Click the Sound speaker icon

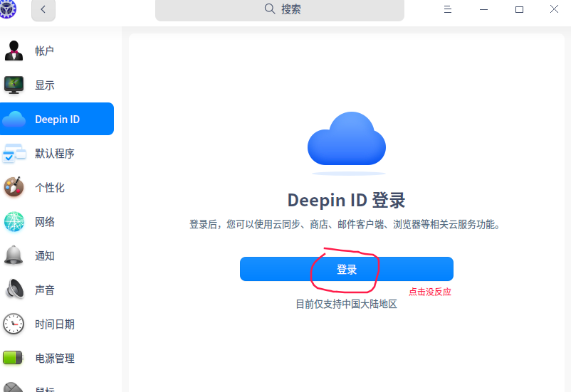14,290
